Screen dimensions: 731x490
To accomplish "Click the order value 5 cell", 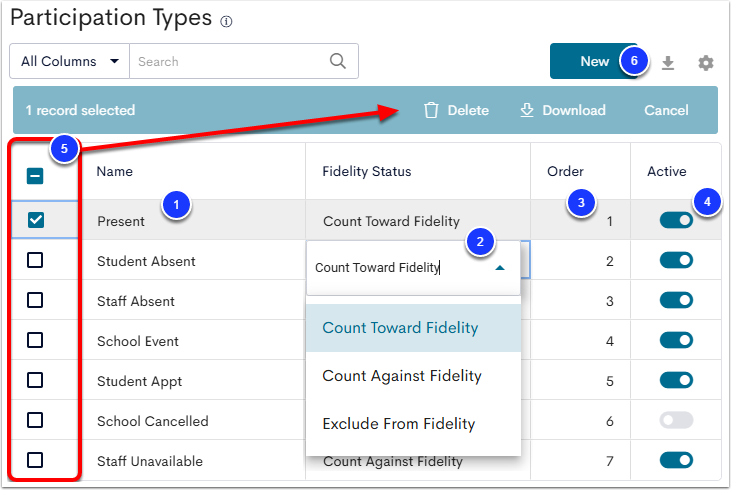I will pos(580,381).
